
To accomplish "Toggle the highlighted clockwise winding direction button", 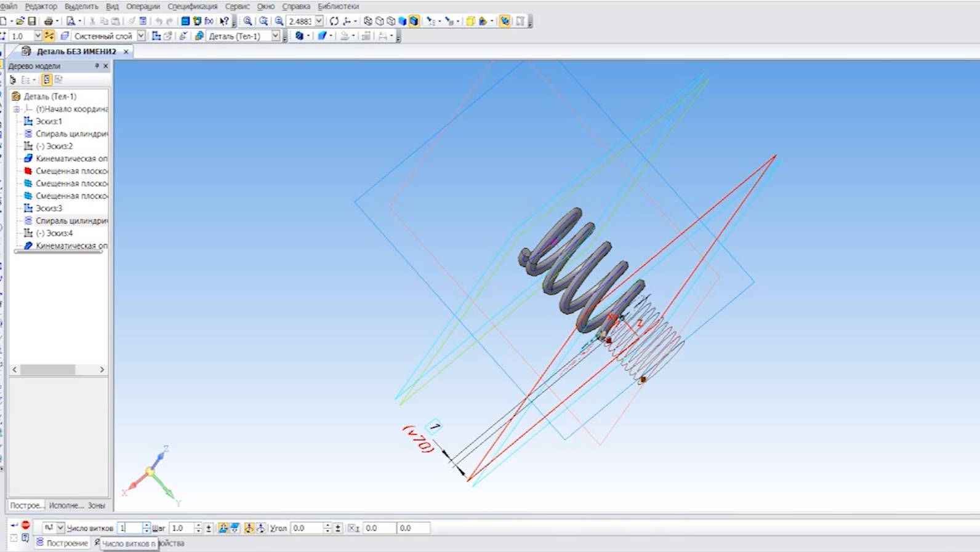I will click(249, 528).
